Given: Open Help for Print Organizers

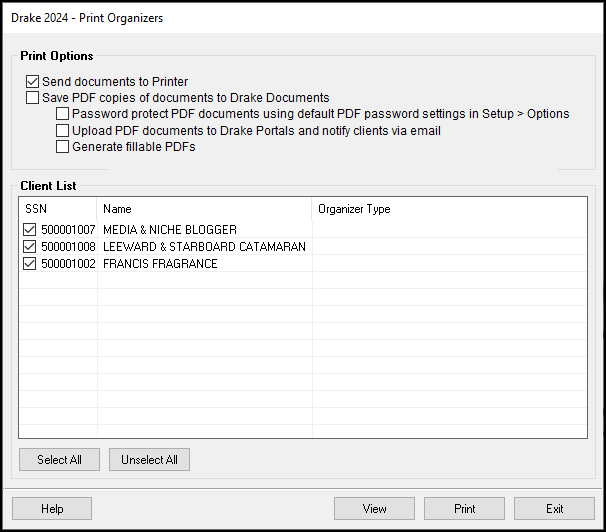Looking at the screenshot, I should pos(52,508).
